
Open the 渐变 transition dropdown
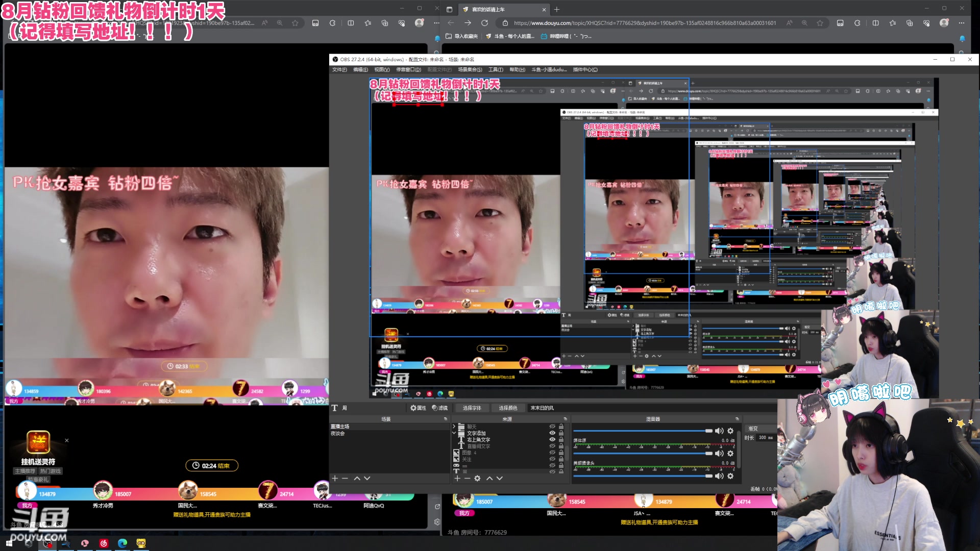[760, 429]
